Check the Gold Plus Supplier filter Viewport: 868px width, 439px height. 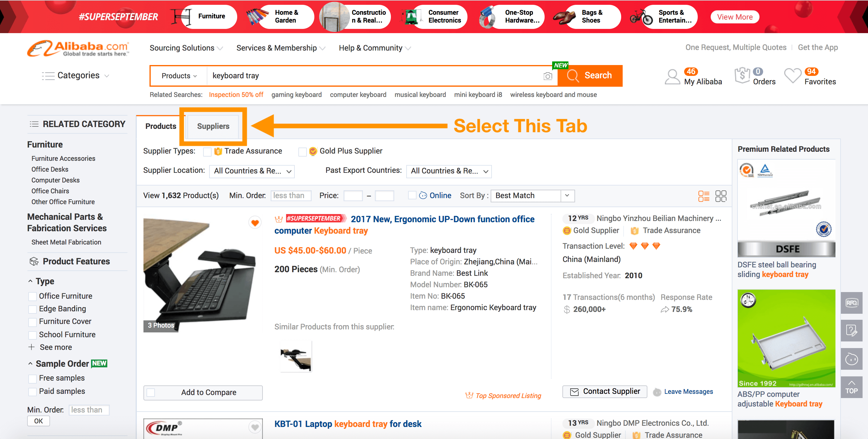(302, 152)
